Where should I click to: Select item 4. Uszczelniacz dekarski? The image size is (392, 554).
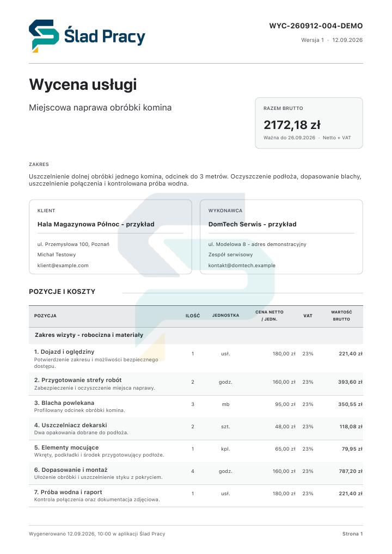coord(70,425)
